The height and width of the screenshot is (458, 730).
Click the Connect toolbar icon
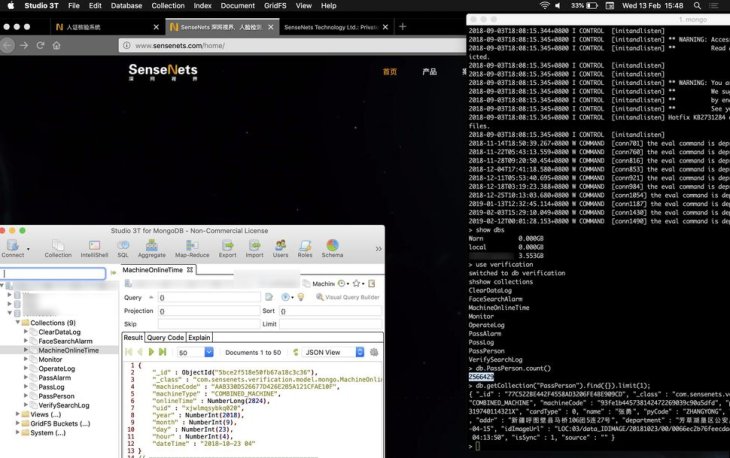click(x=13, y=246)
